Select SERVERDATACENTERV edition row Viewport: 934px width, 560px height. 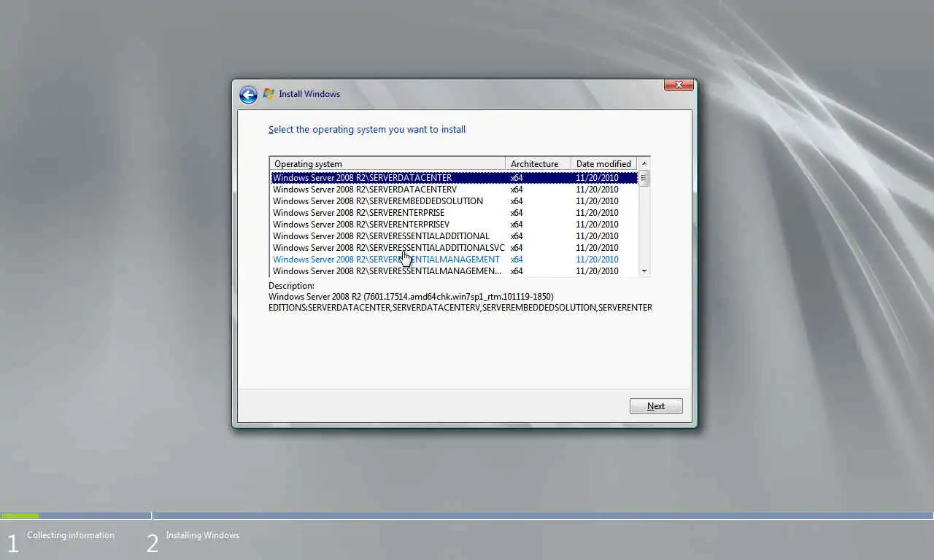[x=454, y=190]
